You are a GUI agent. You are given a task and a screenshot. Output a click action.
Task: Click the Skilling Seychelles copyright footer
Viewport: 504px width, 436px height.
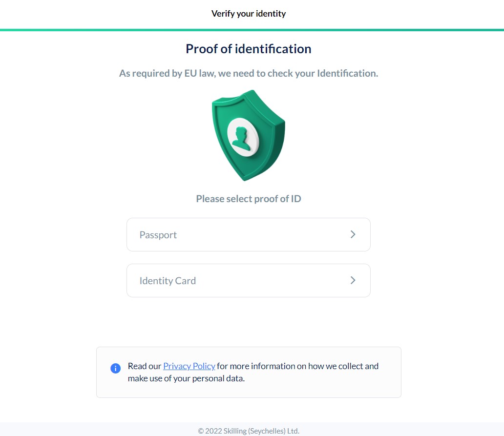[249, 431]
